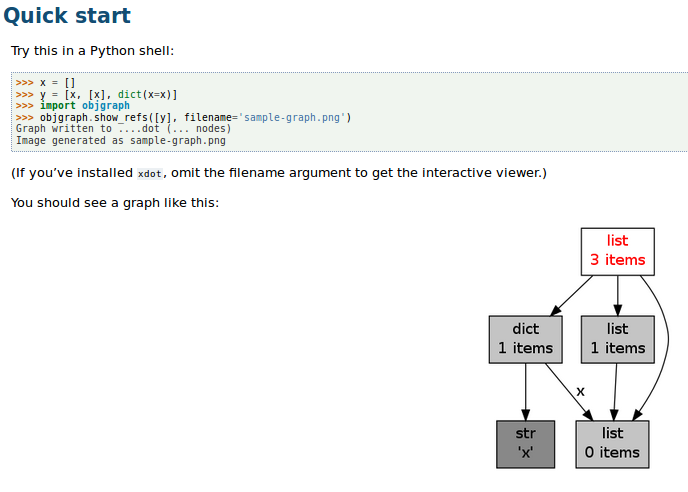Click the dark gray str 'x' node
This screenshot has height=492, width=688.
point(525,443)
